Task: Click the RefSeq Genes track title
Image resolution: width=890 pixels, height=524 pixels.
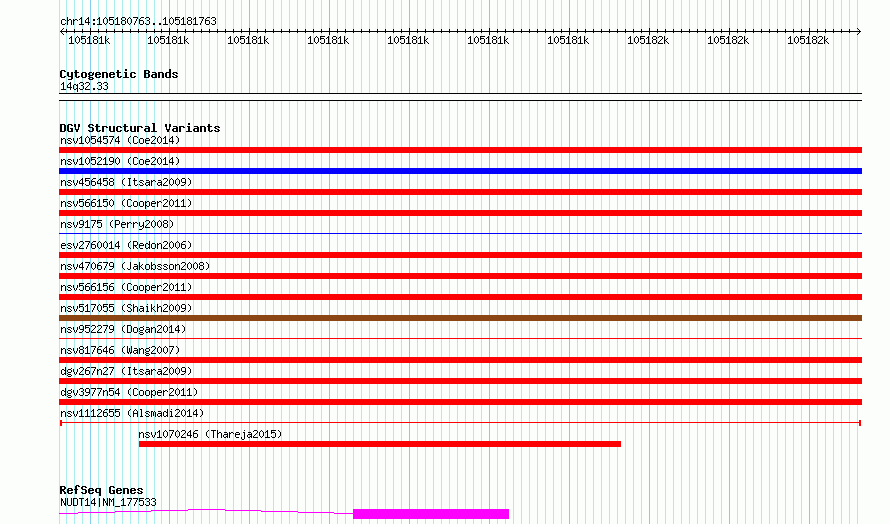Action: [x=101, y=490]
